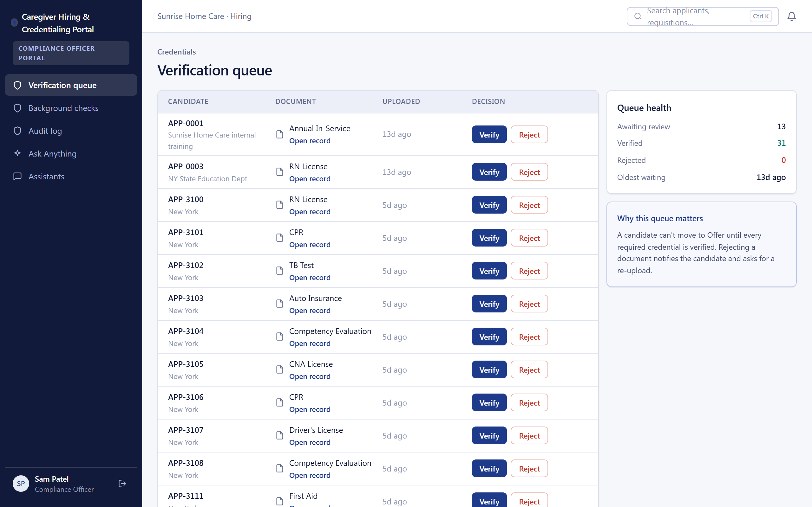Click the document icon for APP-0001 Annual In-Service
The image size is (812, 507).
[279, 134]
